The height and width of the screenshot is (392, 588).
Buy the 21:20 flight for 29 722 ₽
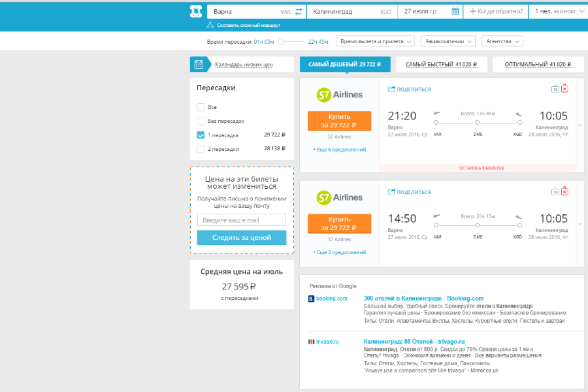339,121
